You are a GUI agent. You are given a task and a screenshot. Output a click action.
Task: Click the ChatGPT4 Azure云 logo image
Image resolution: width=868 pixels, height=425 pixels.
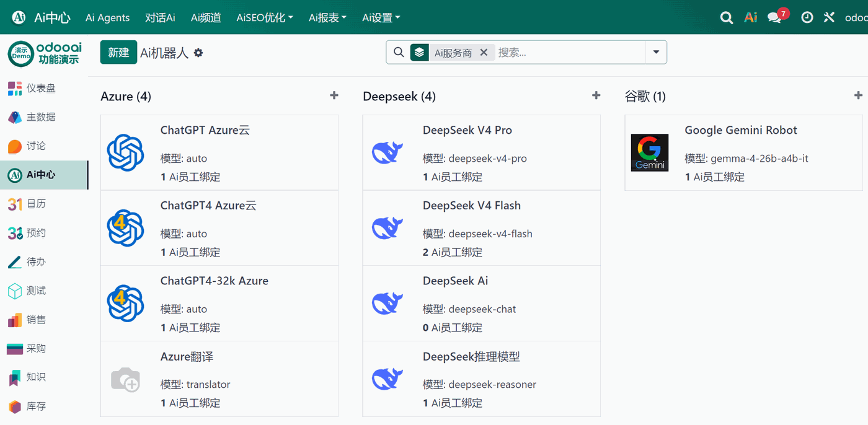point(126,228)
